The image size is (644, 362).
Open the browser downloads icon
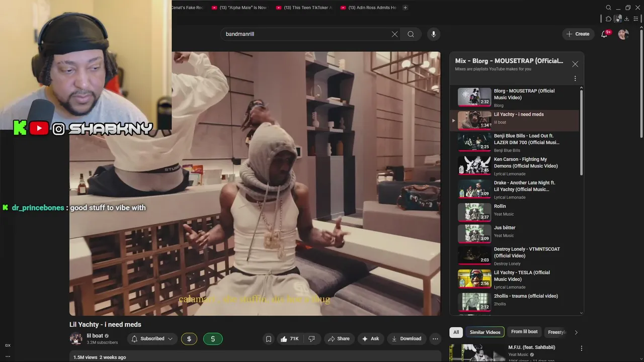click(627, 19)
